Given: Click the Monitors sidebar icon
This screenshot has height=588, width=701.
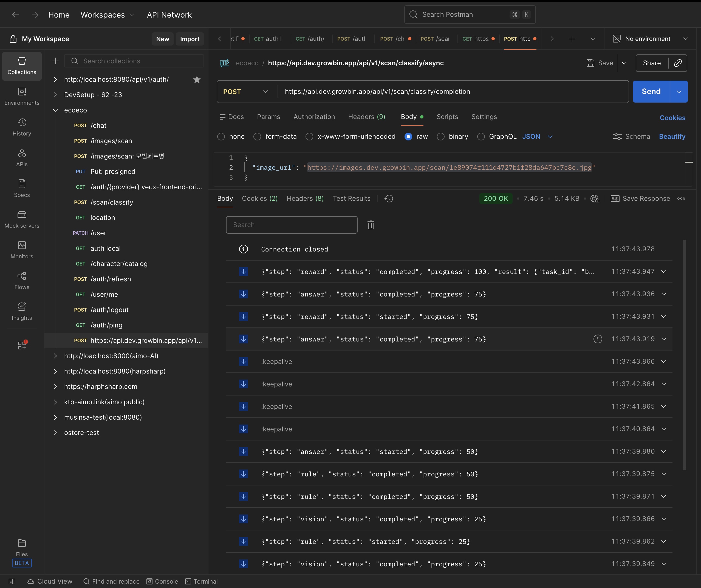Looking at the screenshot, I should (x=22, y=250).
